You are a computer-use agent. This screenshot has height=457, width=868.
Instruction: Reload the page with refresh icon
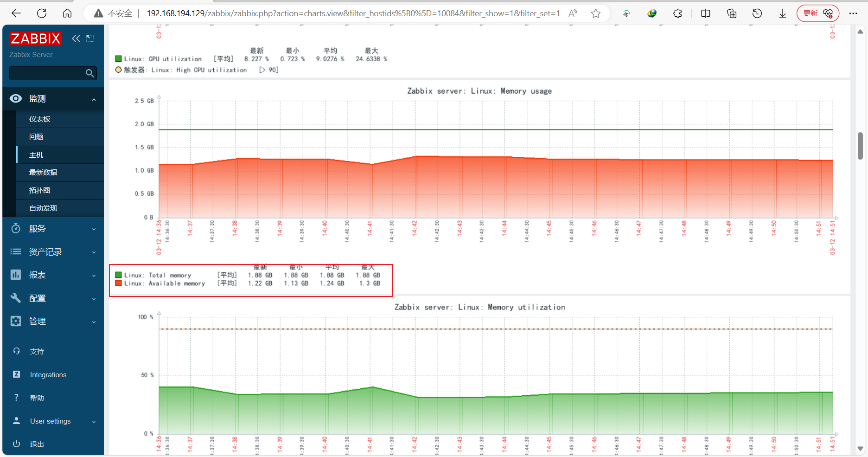pos(42,13)
